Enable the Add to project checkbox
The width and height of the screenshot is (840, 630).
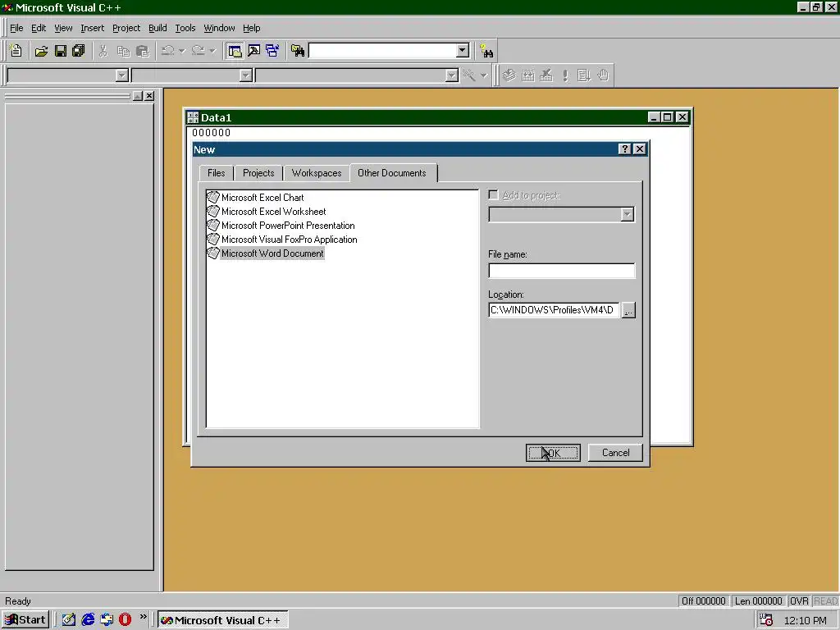[x=493, y=195]
